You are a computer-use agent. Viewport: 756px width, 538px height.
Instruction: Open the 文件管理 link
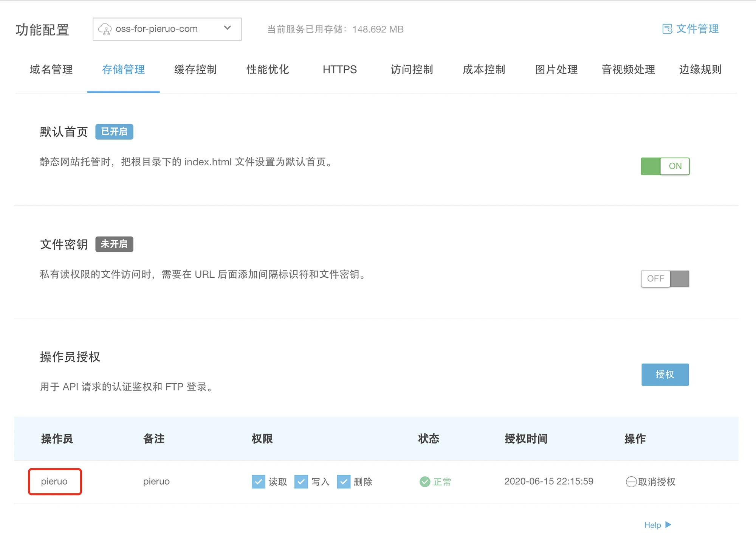coord(691,29)
